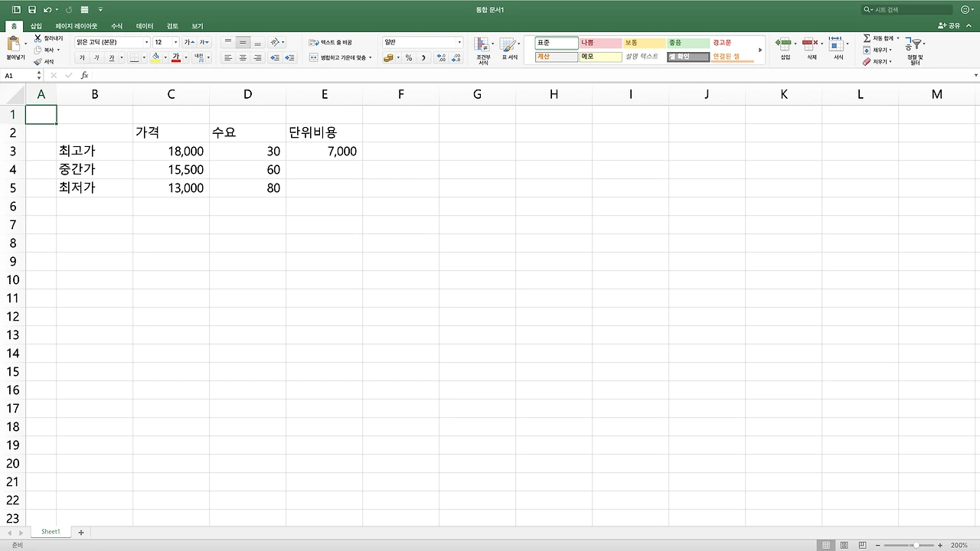Apply the Bad (나쁨) cell style

click(x=600, y=43)
